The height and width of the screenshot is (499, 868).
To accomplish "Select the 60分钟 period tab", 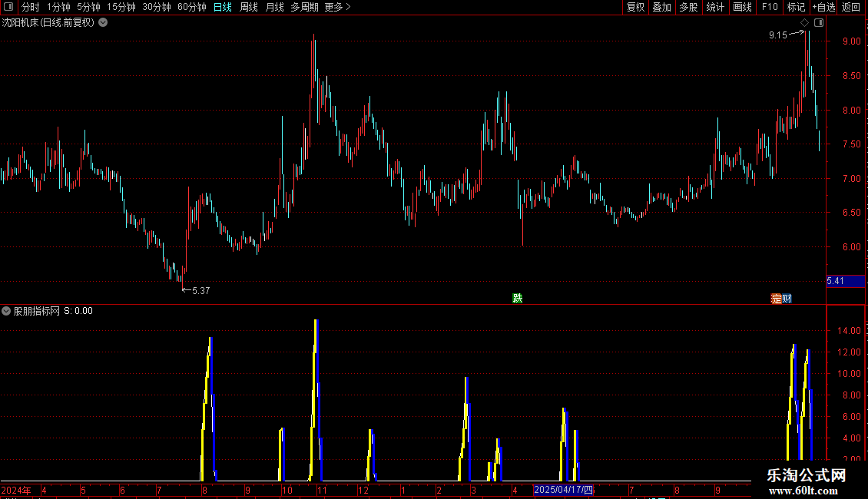I will click(192, 7).
